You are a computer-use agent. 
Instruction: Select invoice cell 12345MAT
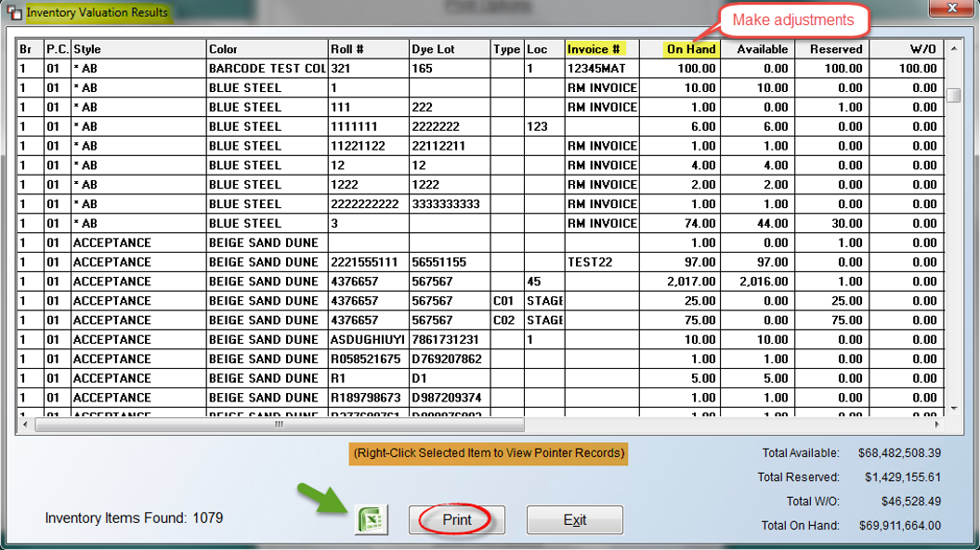click(x=602, y=68)
